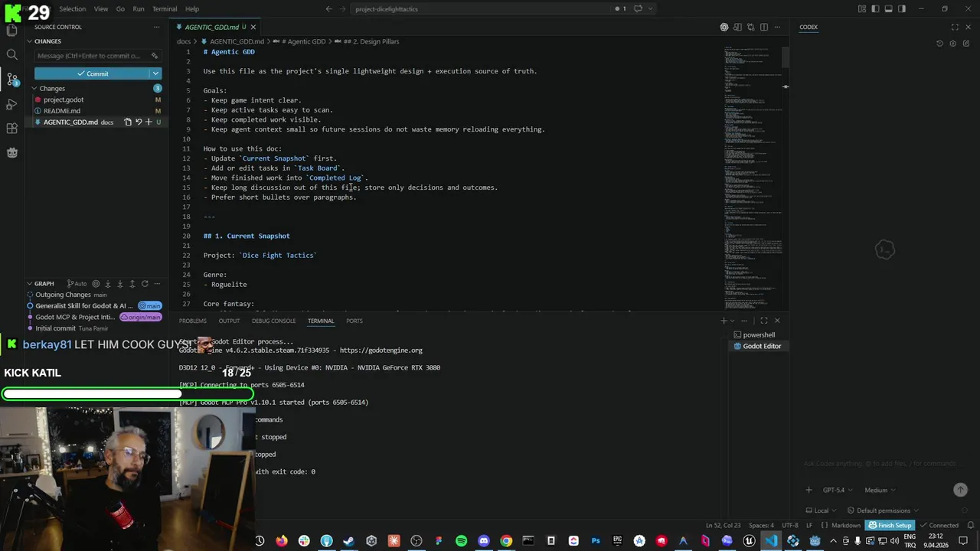Open the Extensions view in the activity bar
This screenshot has width=980, height=551.
[11, 129]
